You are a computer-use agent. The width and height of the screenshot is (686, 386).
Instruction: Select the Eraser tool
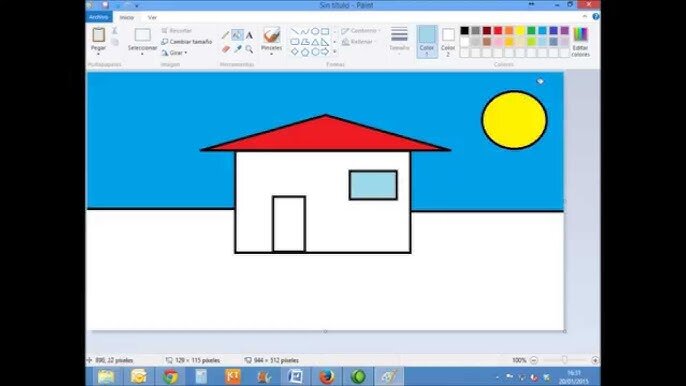pyautogui.click(x=226, y=49)
